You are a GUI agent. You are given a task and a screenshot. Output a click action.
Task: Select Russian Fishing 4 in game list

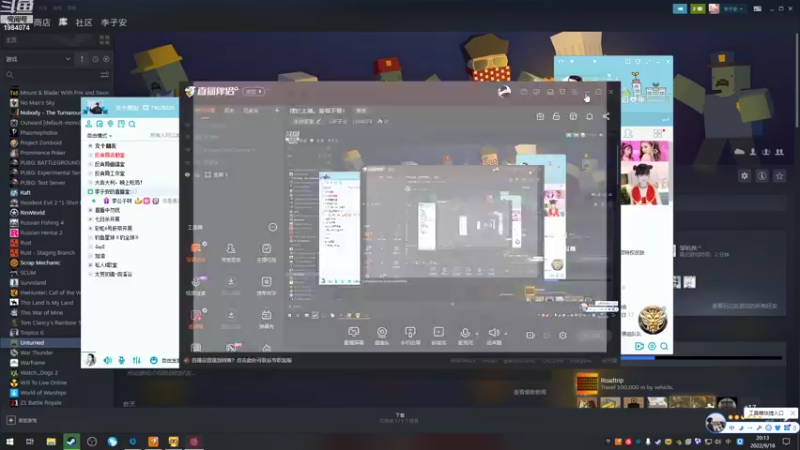tap(42, 222)
